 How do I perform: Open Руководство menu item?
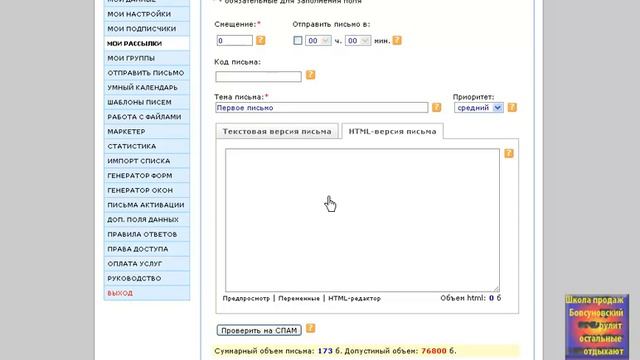click(x=147, y=279)
